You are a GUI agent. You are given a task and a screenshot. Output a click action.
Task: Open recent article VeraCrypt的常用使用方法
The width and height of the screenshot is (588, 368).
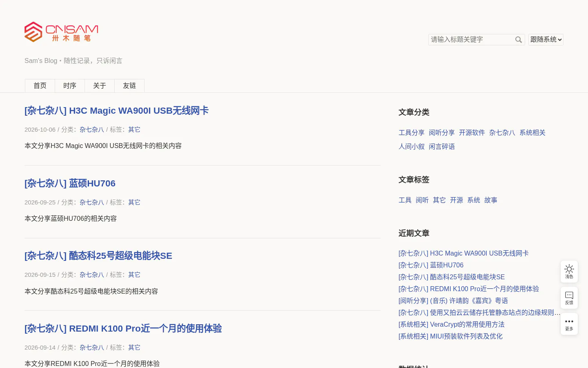pos(452,325)
